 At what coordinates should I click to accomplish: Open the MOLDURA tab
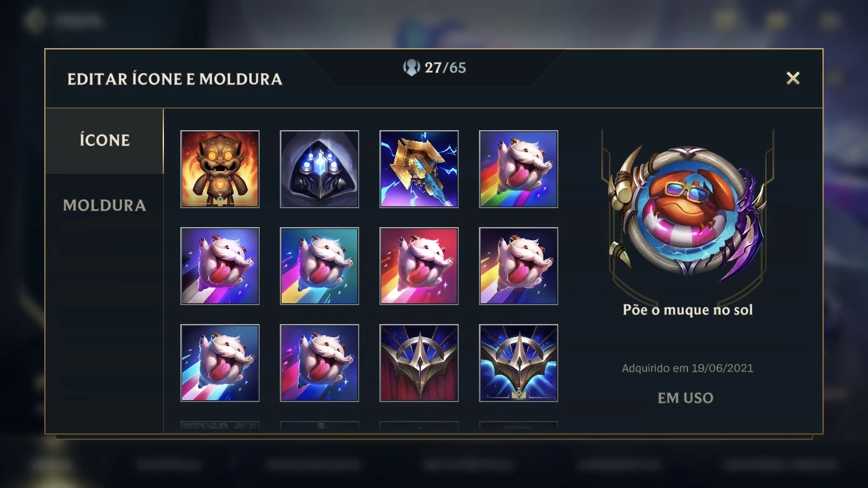pos(104,206)
